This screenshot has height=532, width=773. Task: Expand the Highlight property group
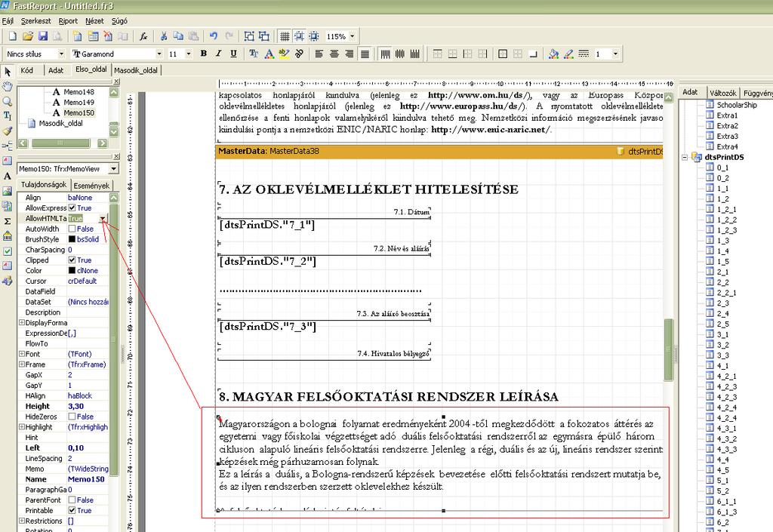coord(22,426)
